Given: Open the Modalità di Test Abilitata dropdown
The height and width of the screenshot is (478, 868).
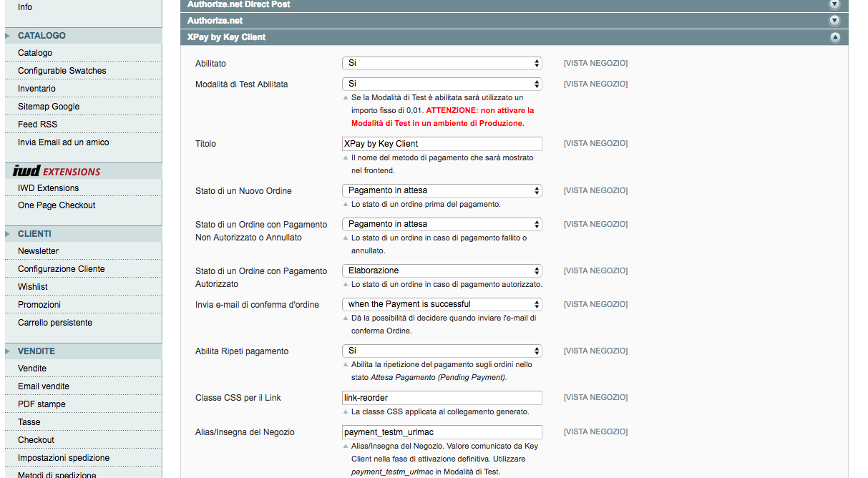Looking at the screenshot, I should click(x=442, y=84).
